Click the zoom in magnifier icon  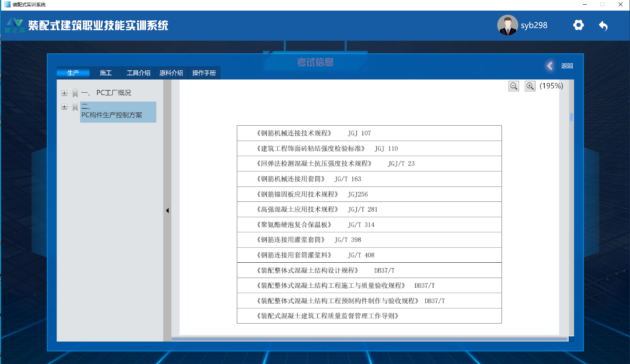(x=530, y=86)
